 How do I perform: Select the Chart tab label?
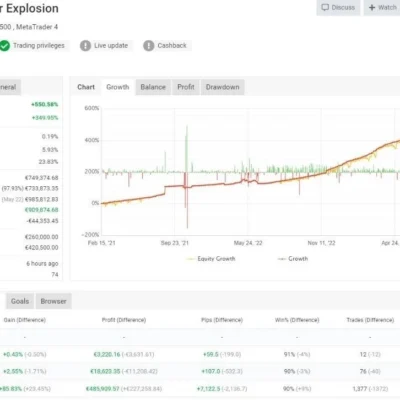[x=86, y=87]
